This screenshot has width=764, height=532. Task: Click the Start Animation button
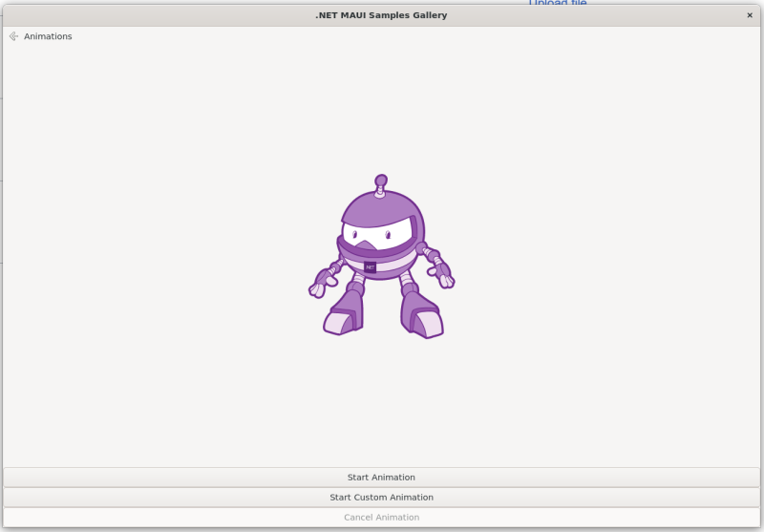click(381, 478)
